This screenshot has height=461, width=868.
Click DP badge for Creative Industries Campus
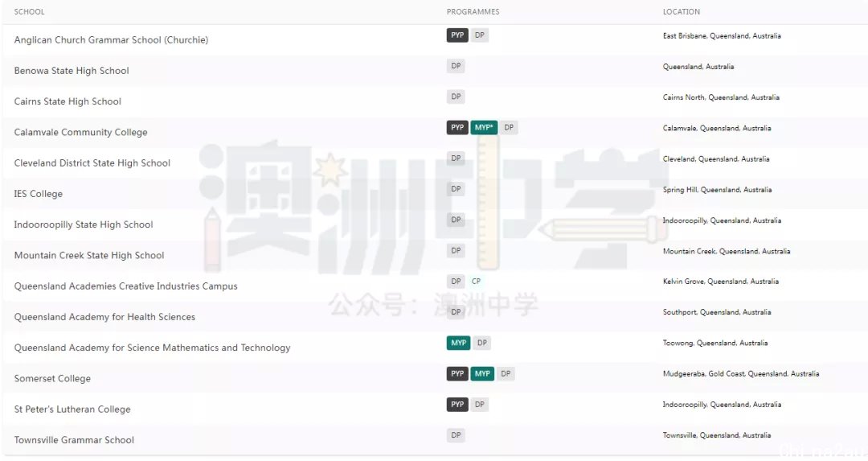click(456, 282)
